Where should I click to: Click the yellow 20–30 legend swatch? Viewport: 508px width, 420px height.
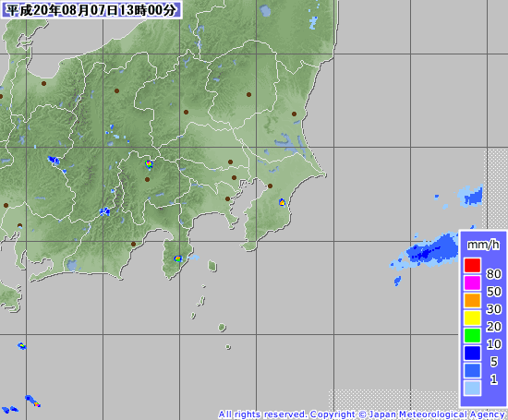(472, 318)
